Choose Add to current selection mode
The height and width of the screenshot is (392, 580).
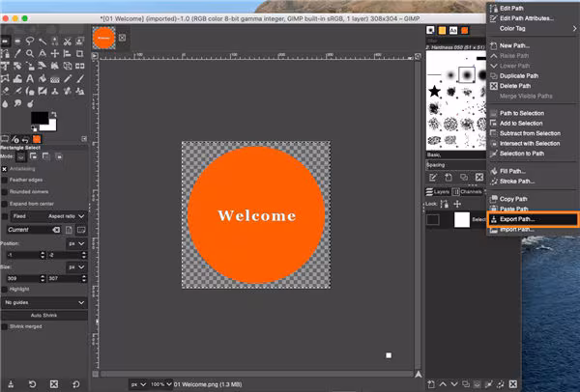(x=33, y=156)
